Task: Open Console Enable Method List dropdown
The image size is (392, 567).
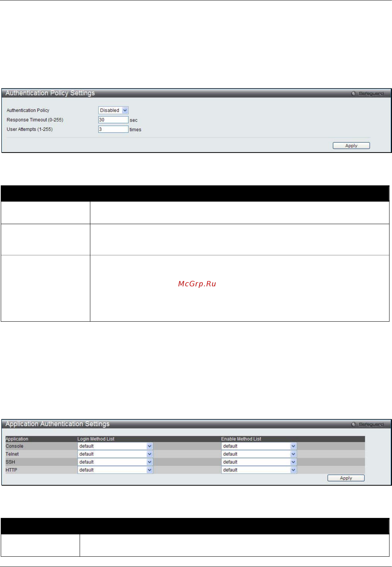Action: (259, 446)
